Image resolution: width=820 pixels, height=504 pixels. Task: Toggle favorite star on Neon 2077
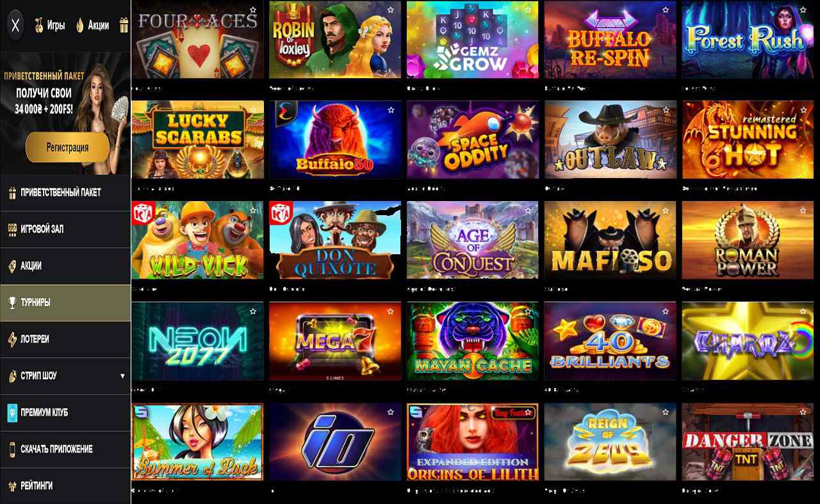point(253,312)
